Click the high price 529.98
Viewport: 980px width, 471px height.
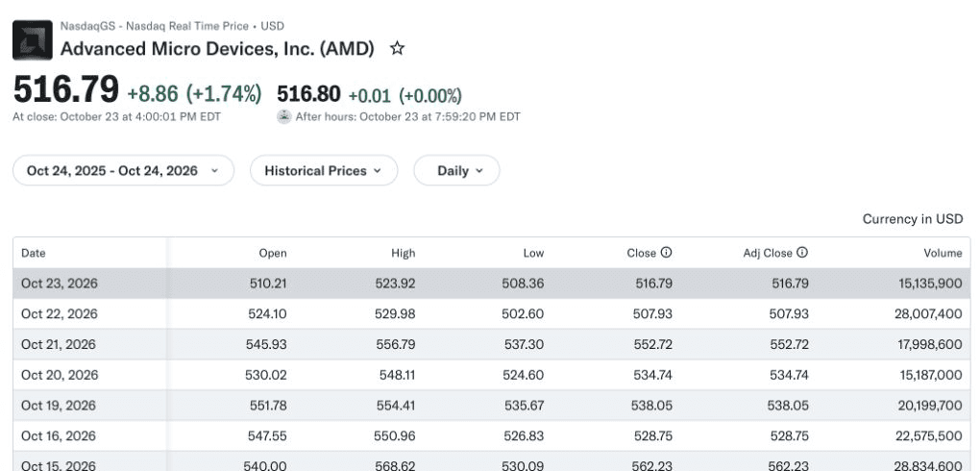[396, 314]
